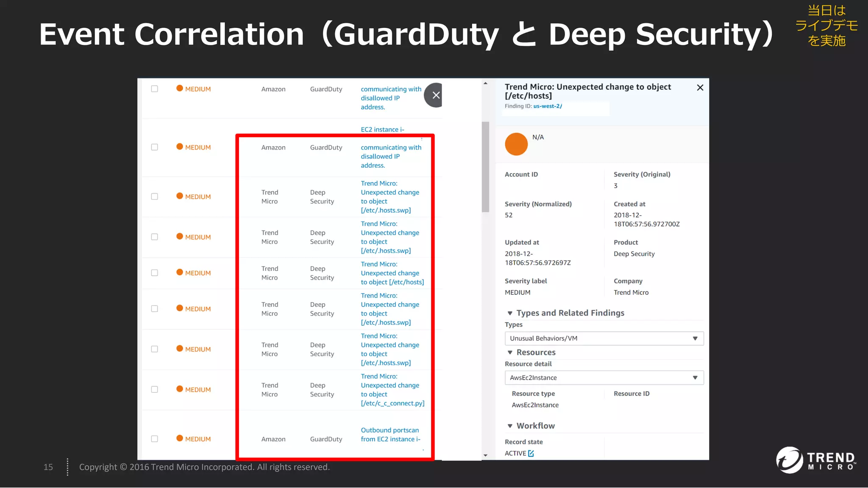Click Trend Micro in the c_c_connect.py row
The width and height of the screenshot is (868, 488).
click(x=270, y=390)
